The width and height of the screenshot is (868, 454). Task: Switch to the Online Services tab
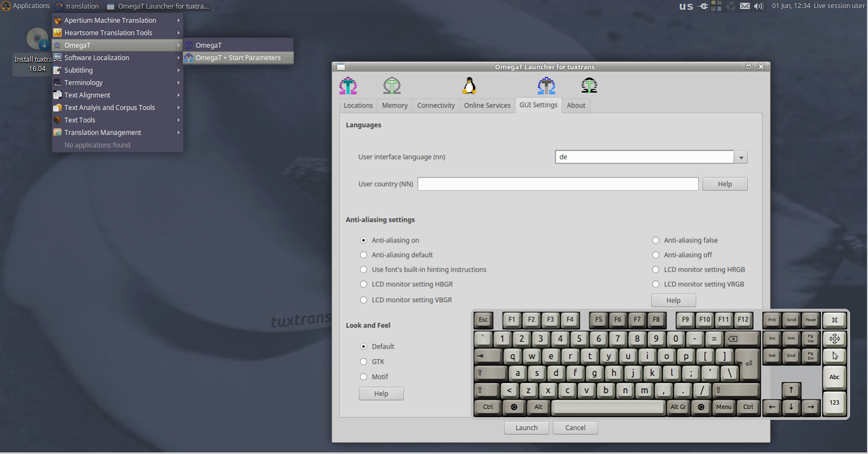[487, 106]
